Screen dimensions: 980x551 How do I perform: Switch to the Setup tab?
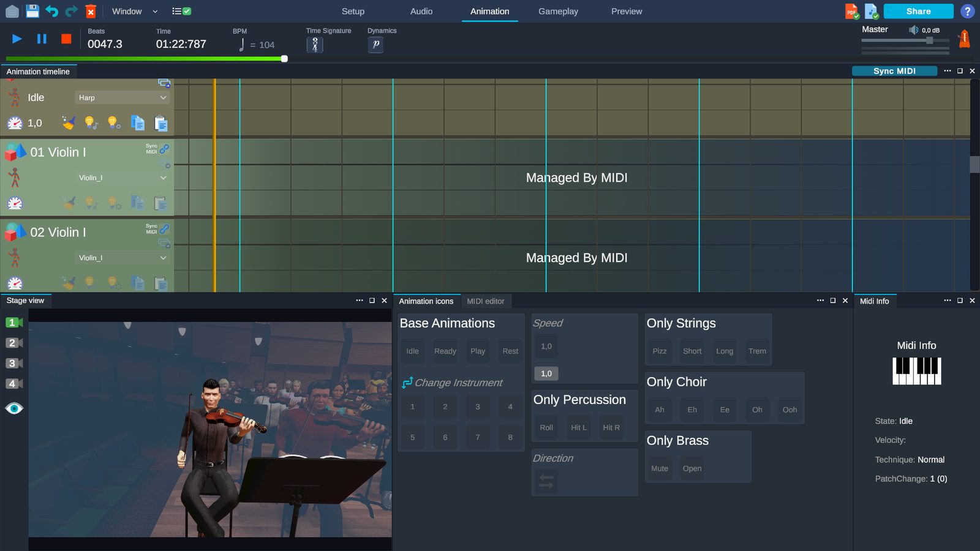click(353, 11)
